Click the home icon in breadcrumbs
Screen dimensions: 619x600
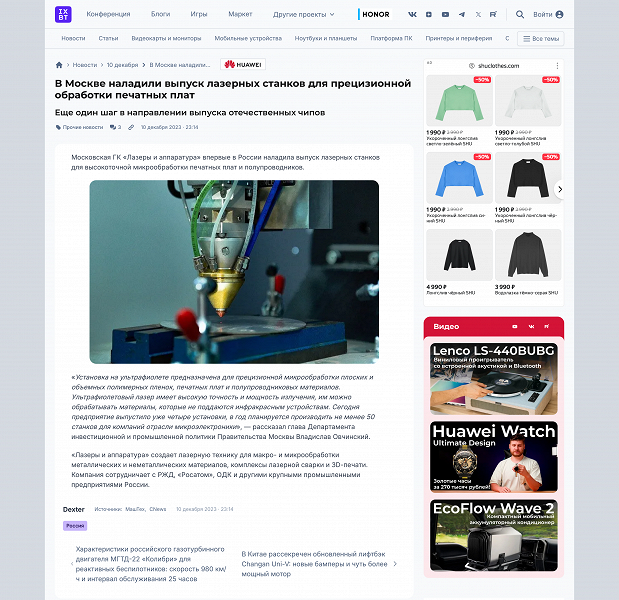pos(60,65)
